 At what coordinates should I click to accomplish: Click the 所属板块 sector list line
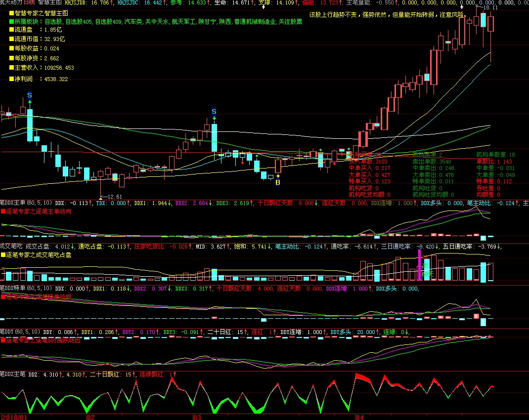coord(156,22)
